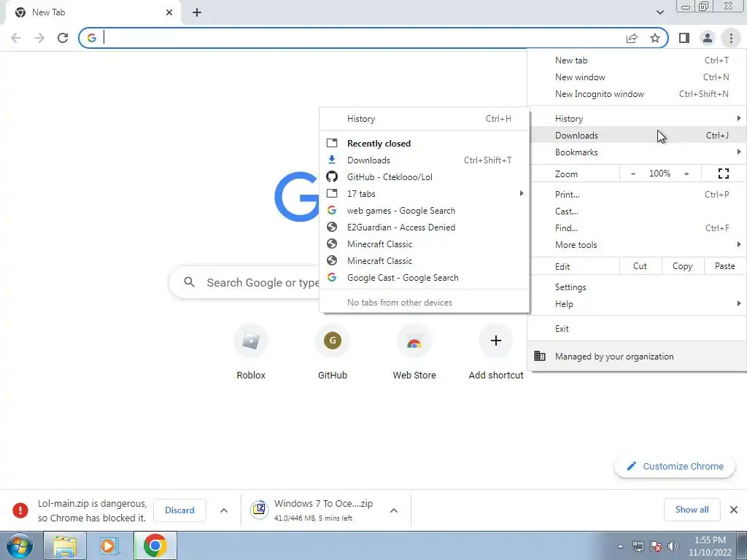The width and height of the screenshot is (747, 560).
Task: Click Search Google or type box
Action: [x=244, y=282]
